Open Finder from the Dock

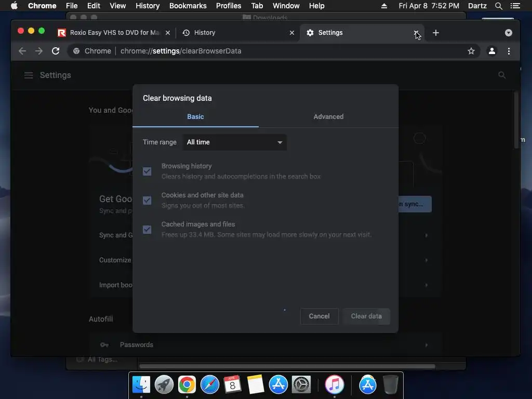tap(141, 384)
